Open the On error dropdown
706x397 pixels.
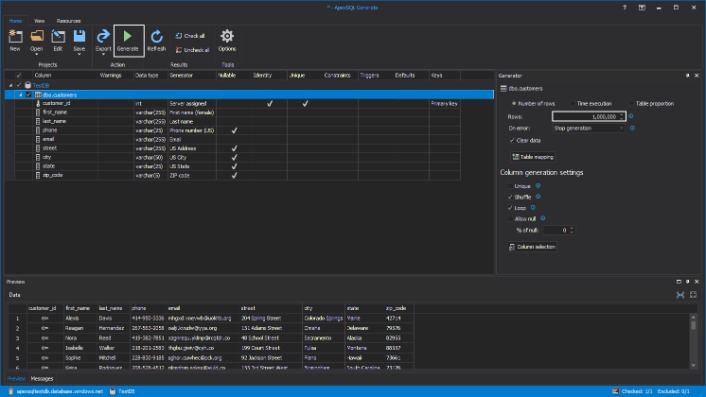click(588, 128)
